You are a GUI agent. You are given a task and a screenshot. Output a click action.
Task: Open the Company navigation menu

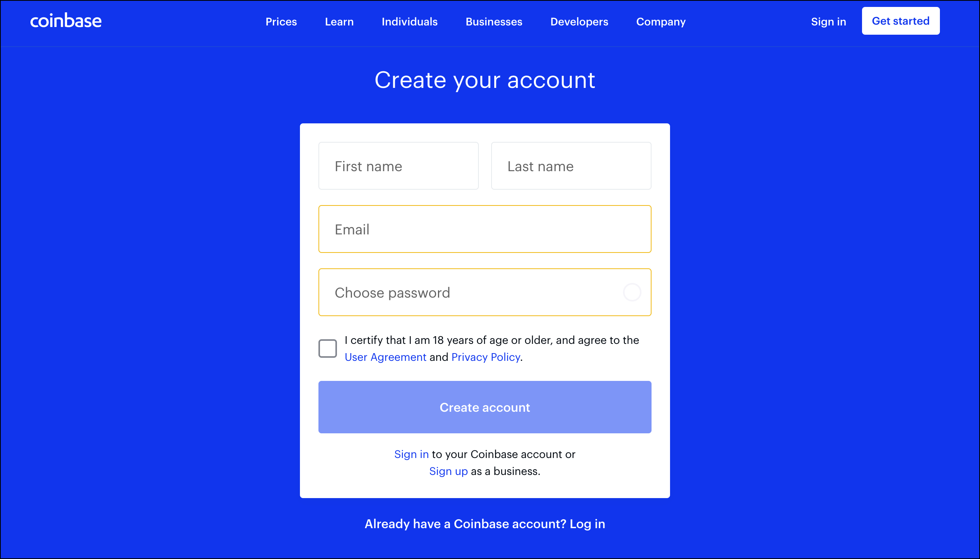(661, 22)
